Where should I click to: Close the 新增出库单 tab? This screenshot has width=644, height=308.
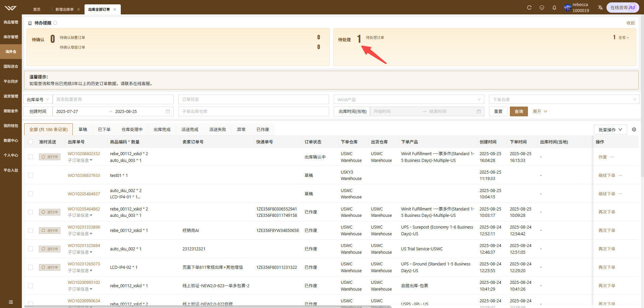point(78,9)
